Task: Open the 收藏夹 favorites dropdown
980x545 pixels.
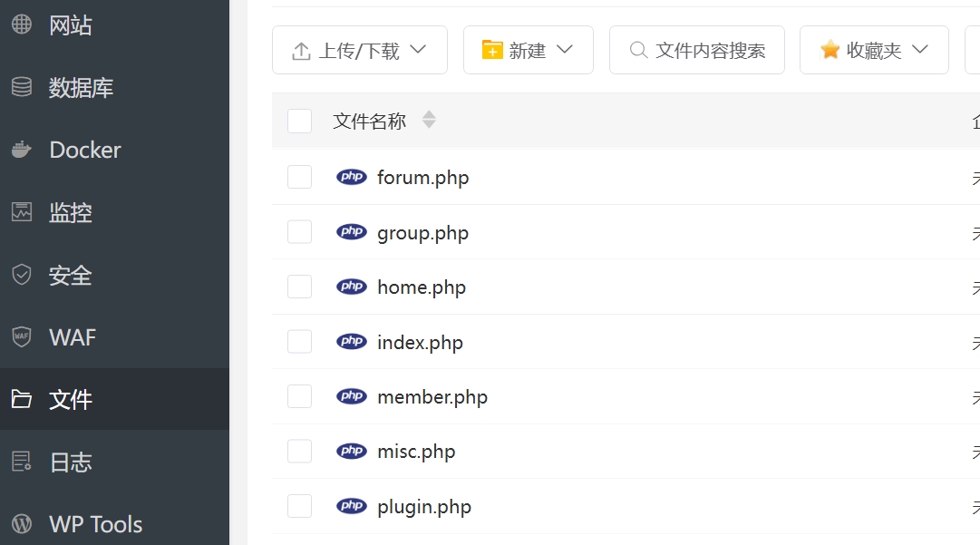Action: click(874, 50)
